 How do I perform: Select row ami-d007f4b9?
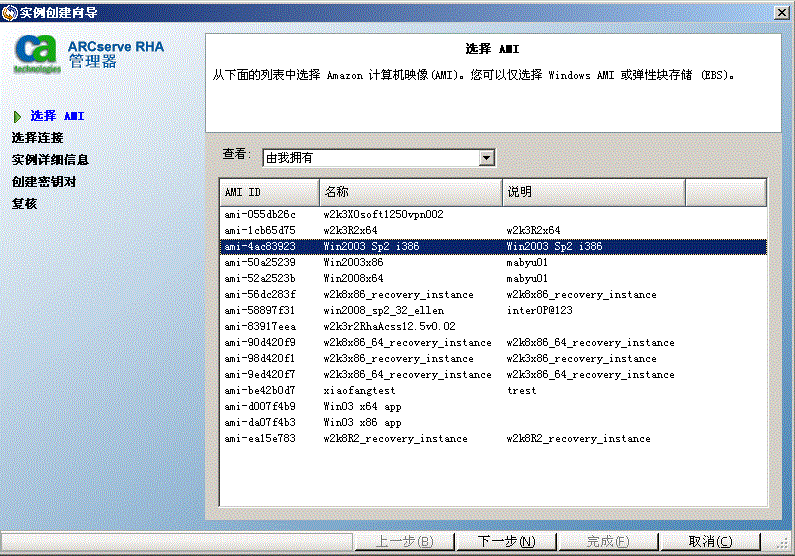tap(493, 407)
